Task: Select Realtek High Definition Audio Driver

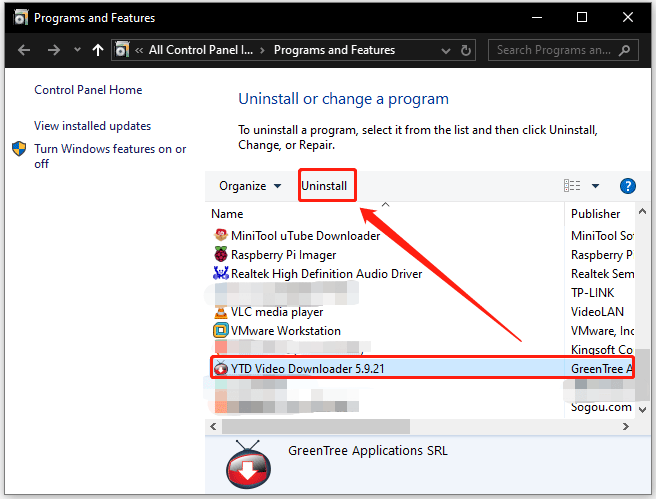Action: [x=326, y=274]
